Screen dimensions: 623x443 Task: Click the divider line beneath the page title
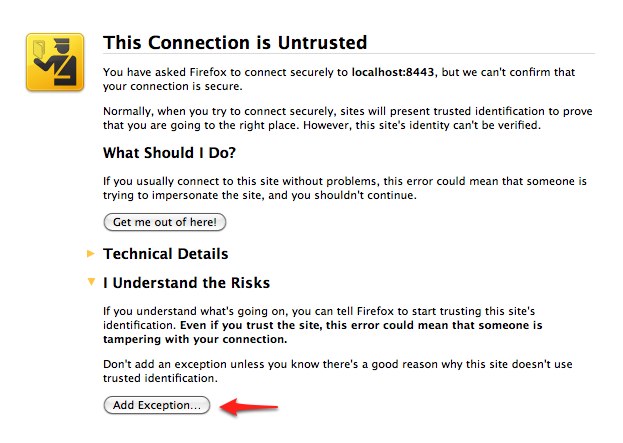click(348, 54)
